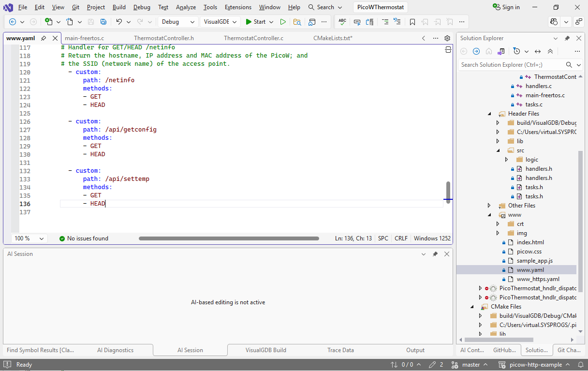The image size is (588, 371).
Task: Toggle pin on www.yaml tab
Action: click(44, 38)
